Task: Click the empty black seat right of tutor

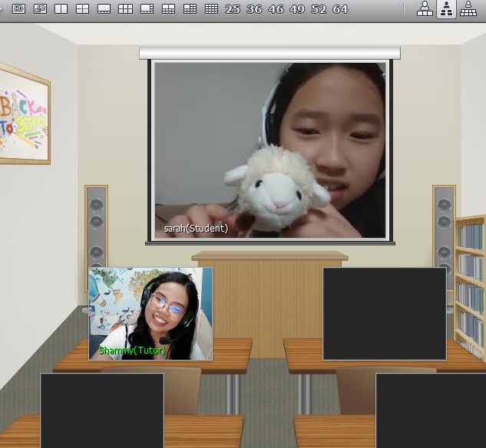Action: [384, 313]
